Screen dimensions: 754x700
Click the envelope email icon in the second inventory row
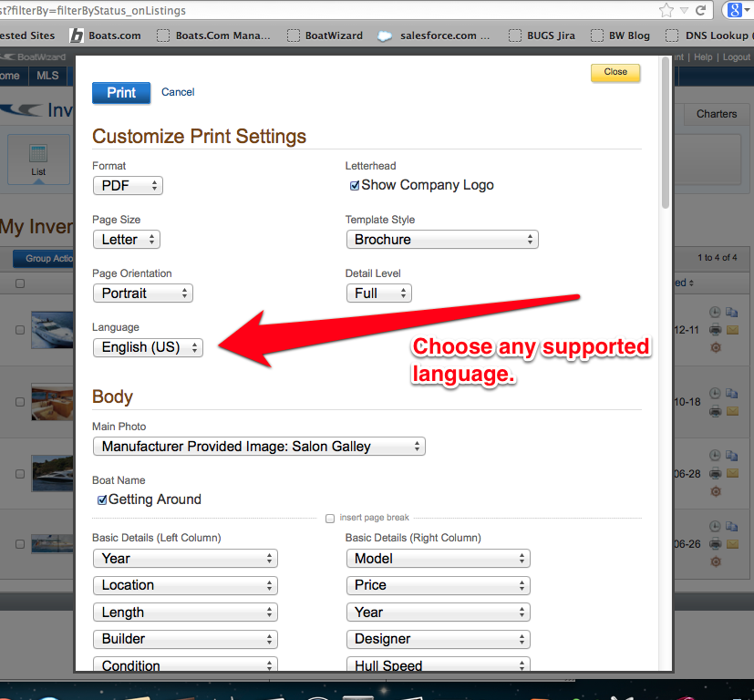tap(732, 410)
